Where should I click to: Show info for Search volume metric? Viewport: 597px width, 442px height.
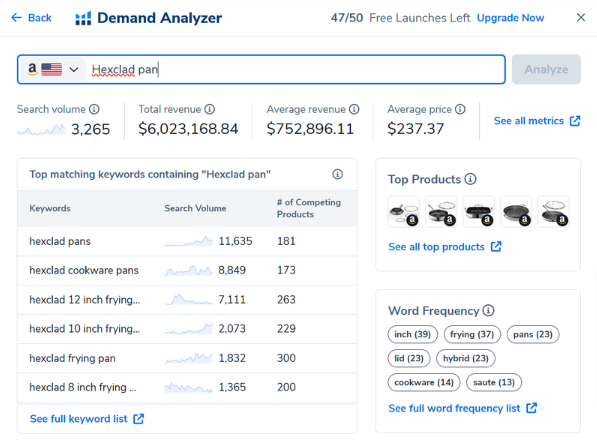(x=94, y=109)
